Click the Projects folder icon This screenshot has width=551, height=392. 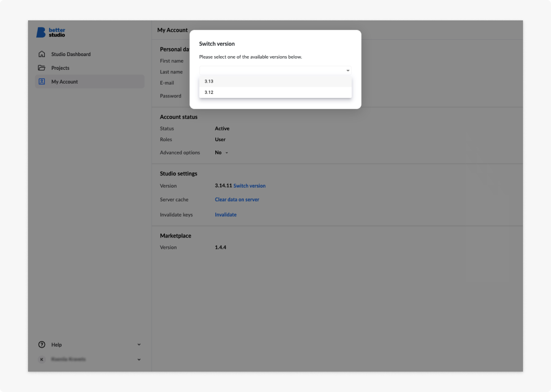pos(42,68)
